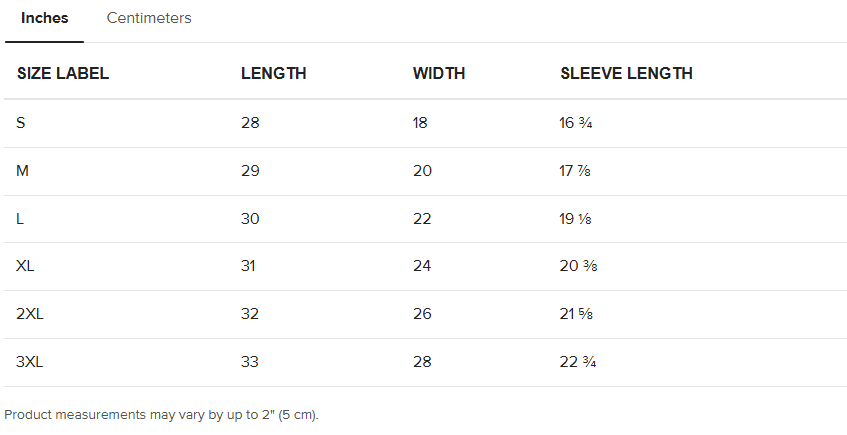Select the 2XL size label cell
The width and height of the screenshot is (847, 435).
30,314
